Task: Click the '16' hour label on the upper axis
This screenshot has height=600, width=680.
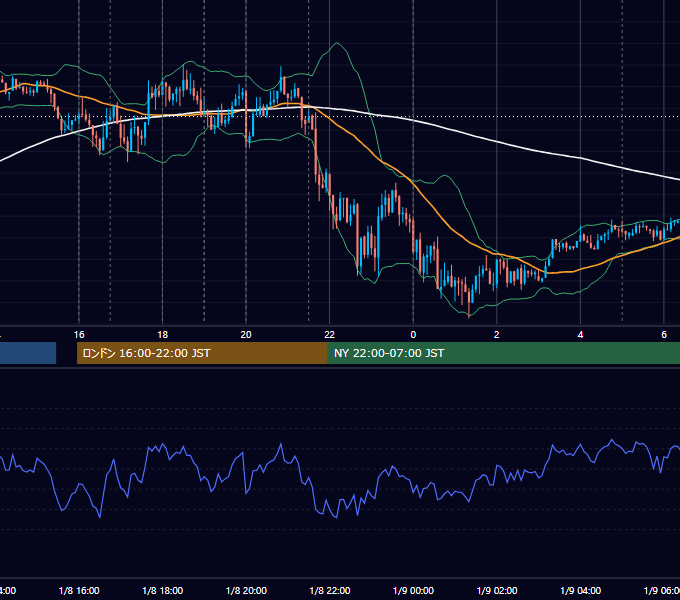Action: 79,335
